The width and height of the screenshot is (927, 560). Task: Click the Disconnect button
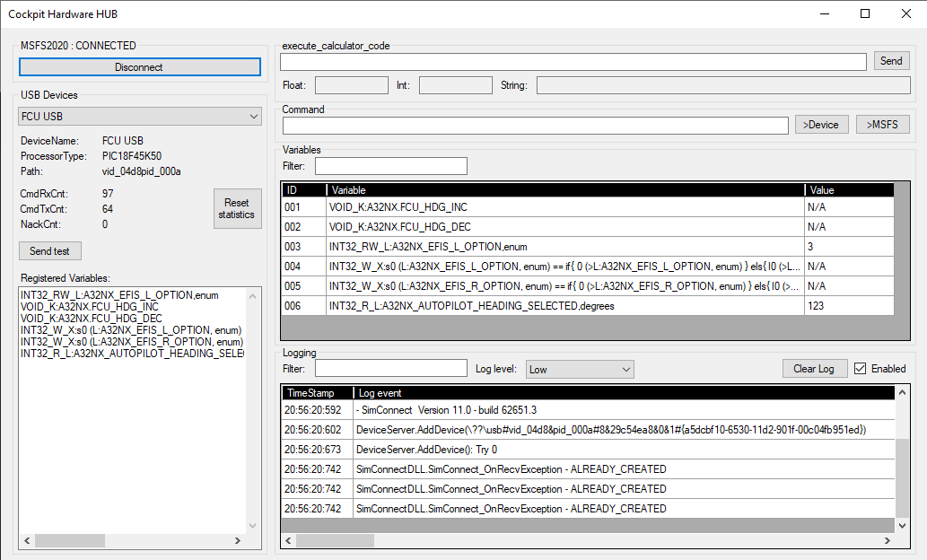point(139,66)
